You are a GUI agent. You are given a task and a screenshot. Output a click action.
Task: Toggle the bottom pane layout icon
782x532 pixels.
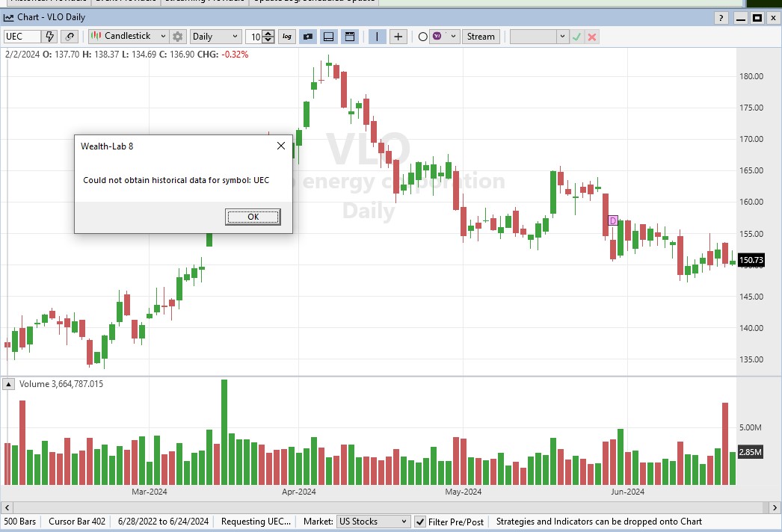329,37
